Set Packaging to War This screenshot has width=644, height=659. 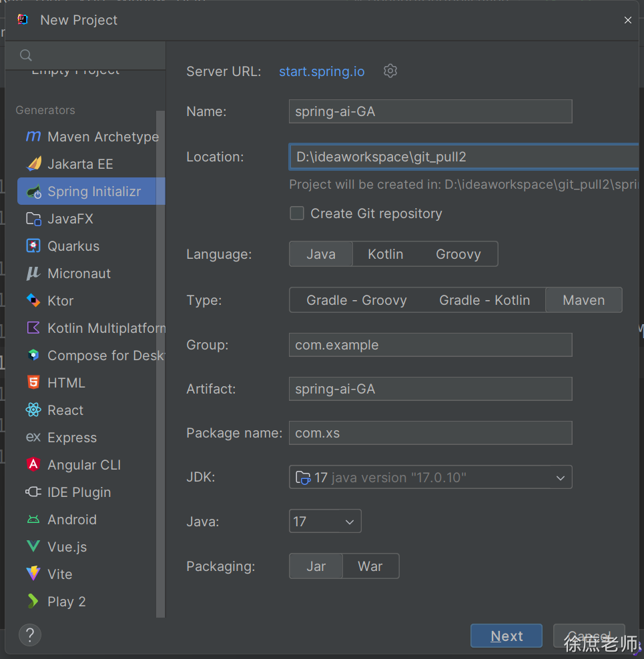(x=370, y=566)
